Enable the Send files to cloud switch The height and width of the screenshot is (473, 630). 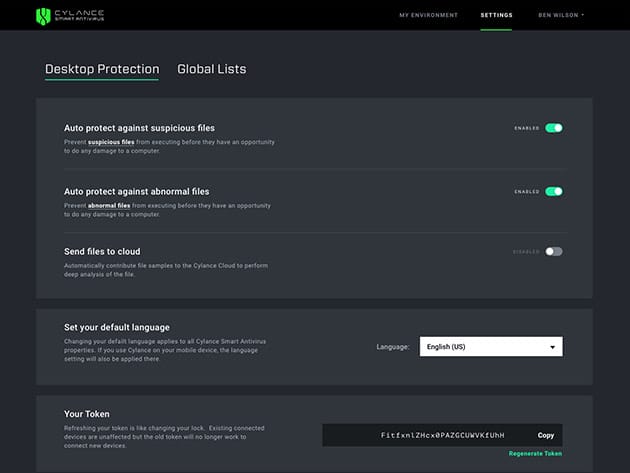[553, 251]
